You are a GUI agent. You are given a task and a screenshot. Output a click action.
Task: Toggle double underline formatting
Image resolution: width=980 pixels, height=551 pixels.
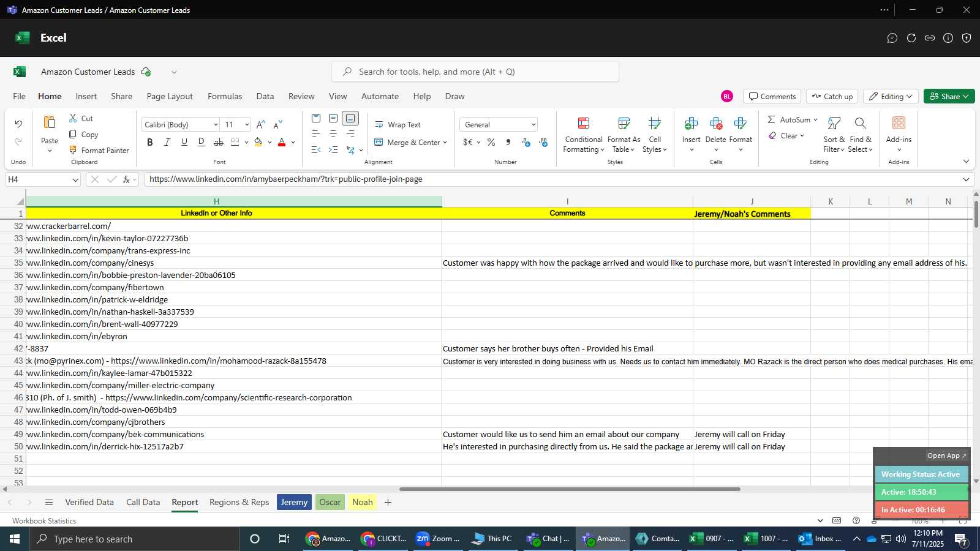(x=202, y=142)
